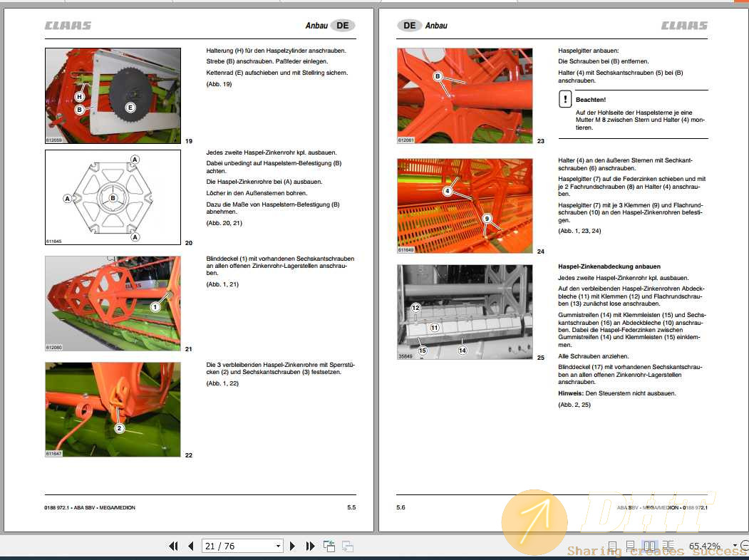The image size is (749, 560).
Task: Click left footer text "0188 972.1 • ABA SBV"
Action: click(90, 507)
